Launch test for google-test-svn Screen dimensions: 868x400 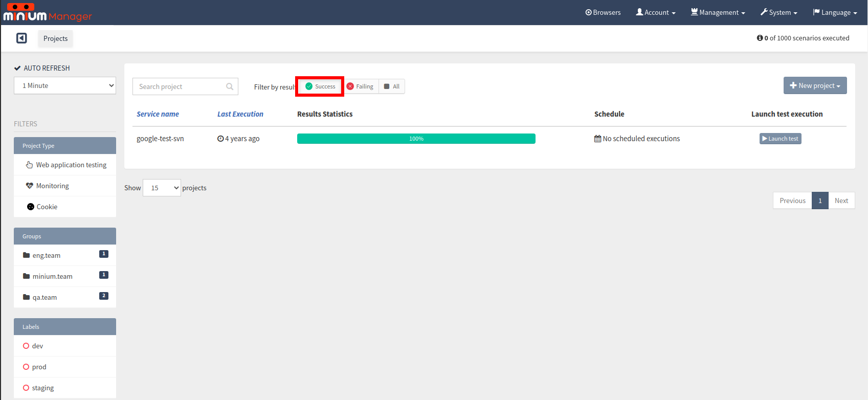click(x=780, y=139)
